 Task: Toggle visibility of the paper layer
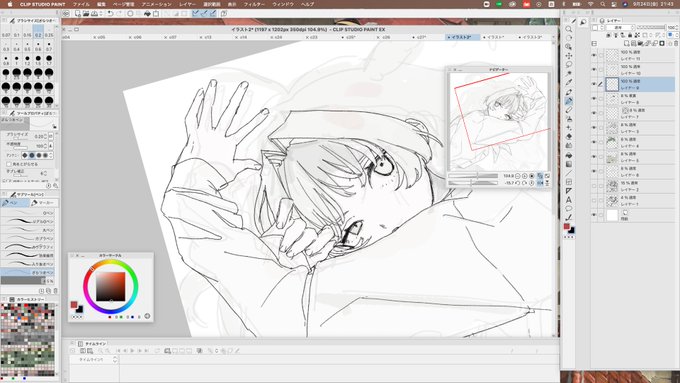coord(594,215)
